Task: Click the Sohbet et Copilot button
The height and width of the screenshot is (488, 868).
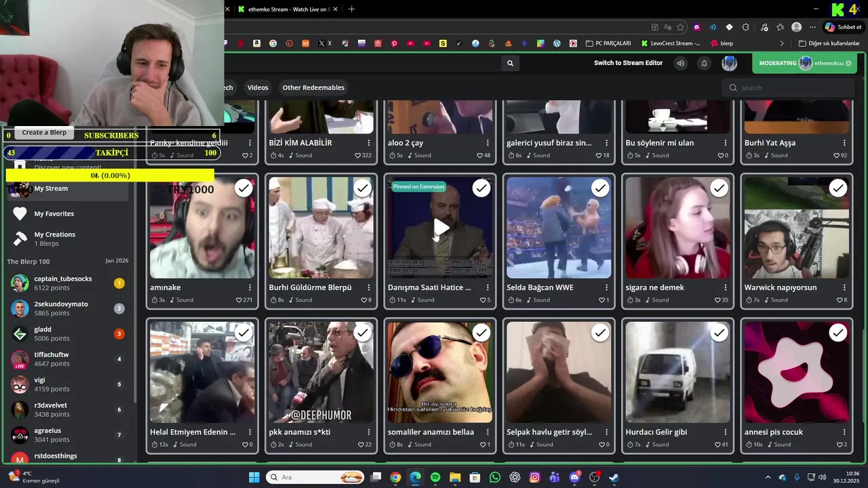Action: click(x=843, y=27)
